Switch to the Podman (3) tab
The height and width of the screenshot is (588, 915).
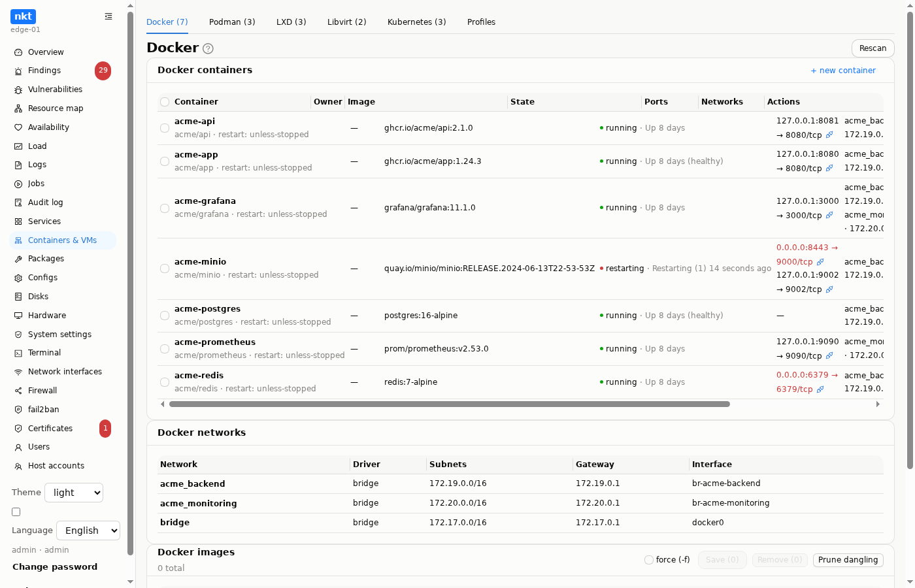click(232, 22)
